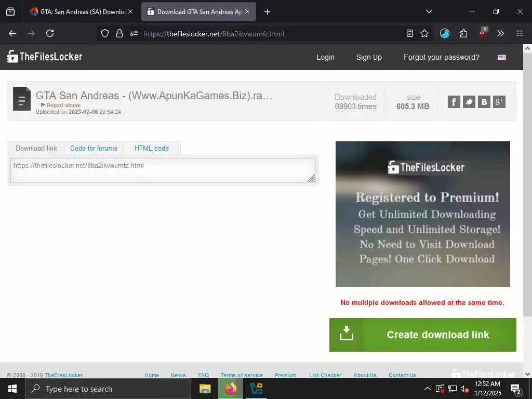Show hidden system tray icons
Viewport: 532px width, 399px height.
428,389
